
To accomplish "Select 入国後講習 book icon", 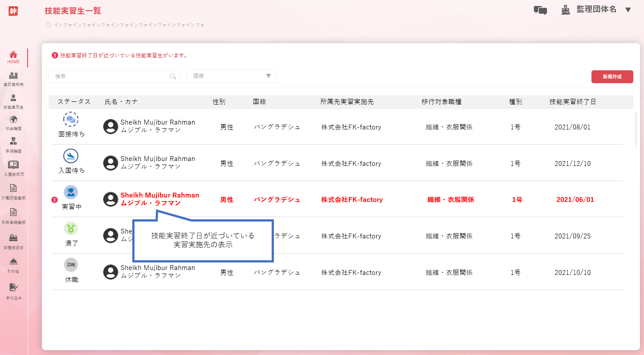I will click(x=13, y=165).
